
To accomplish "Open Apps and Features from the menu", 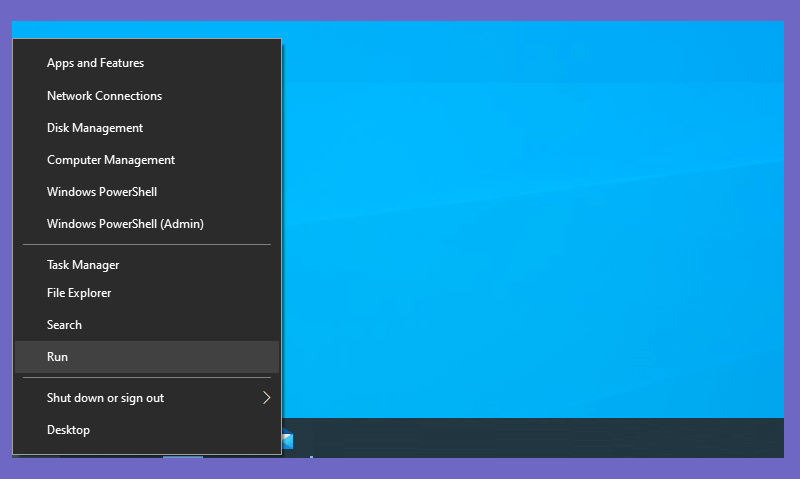I will [x=147, y=63].
